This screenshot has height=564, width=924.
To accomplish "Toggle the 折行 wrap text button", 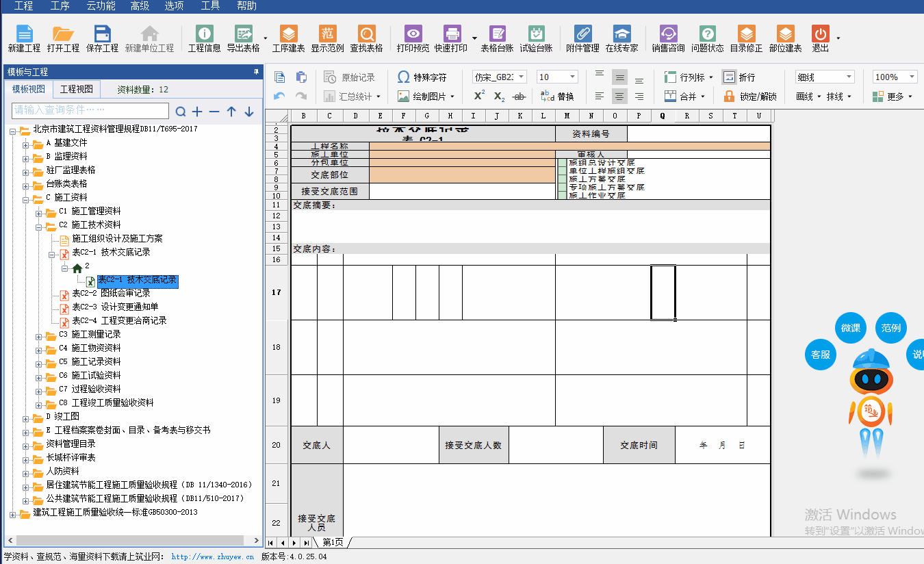I will (739, 77).
